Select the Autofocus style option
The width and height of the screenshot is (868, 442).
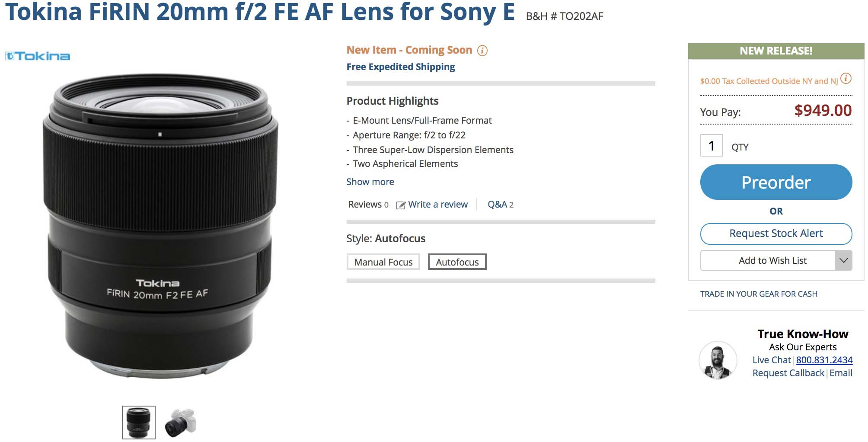(x=457, y=262)
